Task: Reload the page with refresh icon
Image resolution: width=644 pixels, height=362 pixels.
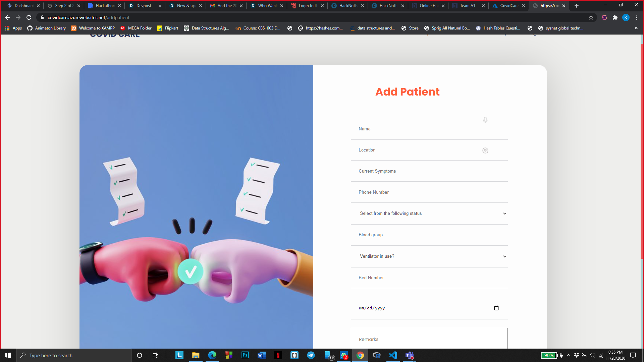Action: (x=29, y=17)
